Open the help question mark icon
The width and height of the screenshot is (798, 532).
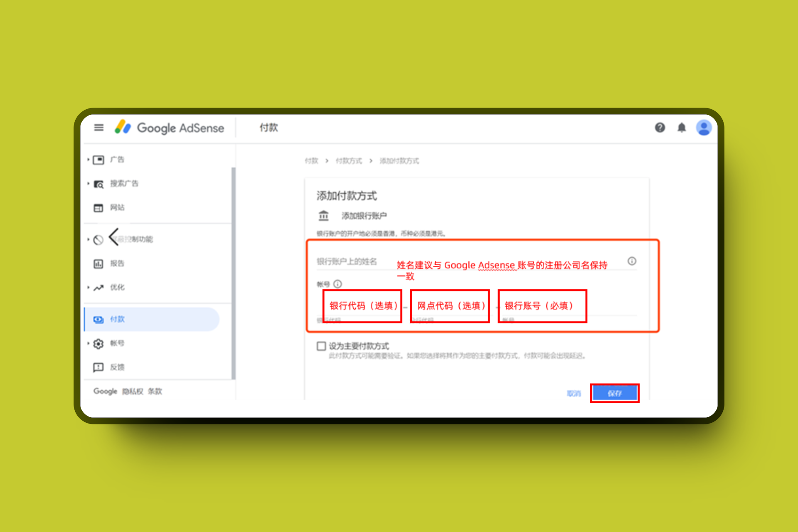(660, 128)
